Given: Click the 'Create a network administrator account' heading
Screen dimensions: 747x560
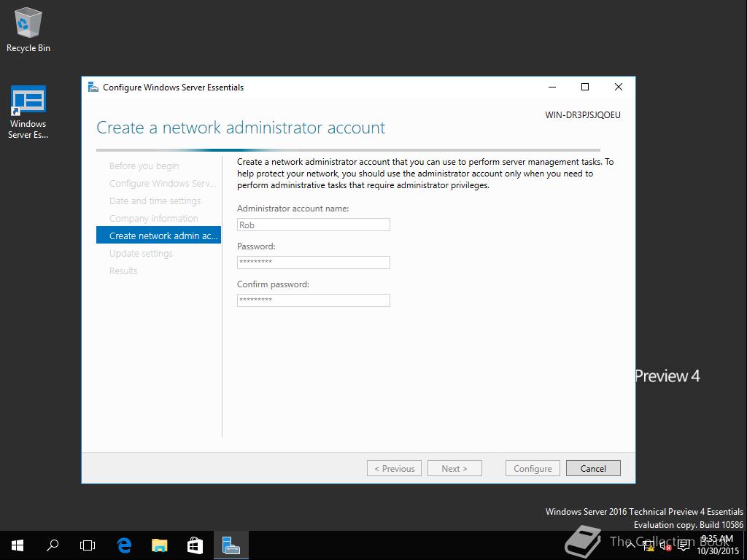Looking at the screenshot, I should click(x=241, y=128).
